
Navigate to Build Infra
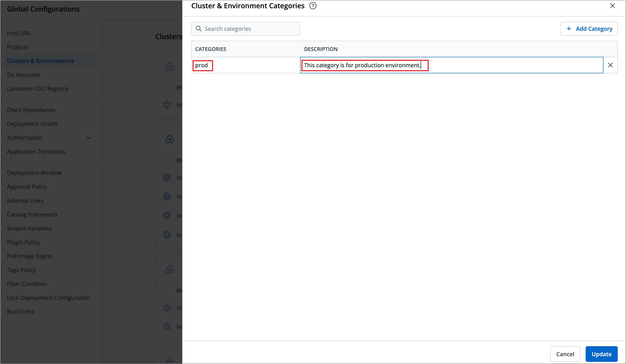point(20,312)
